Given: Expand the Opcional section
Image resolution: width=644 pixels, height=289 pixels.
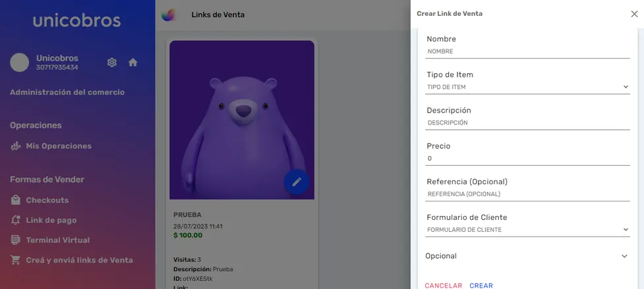Looking at the screenshot, I should [x=527, y=256].
